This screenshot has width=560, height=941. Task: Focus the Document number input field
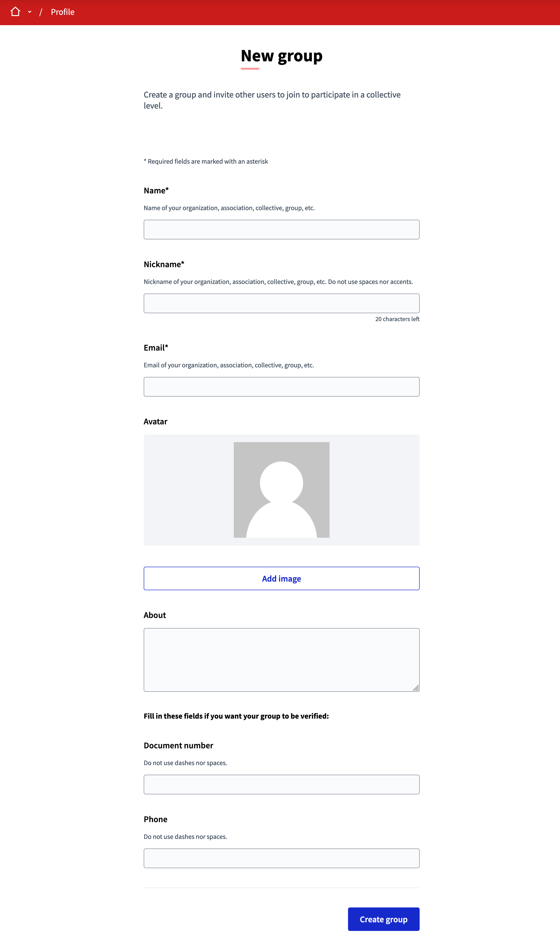point(281,784)
